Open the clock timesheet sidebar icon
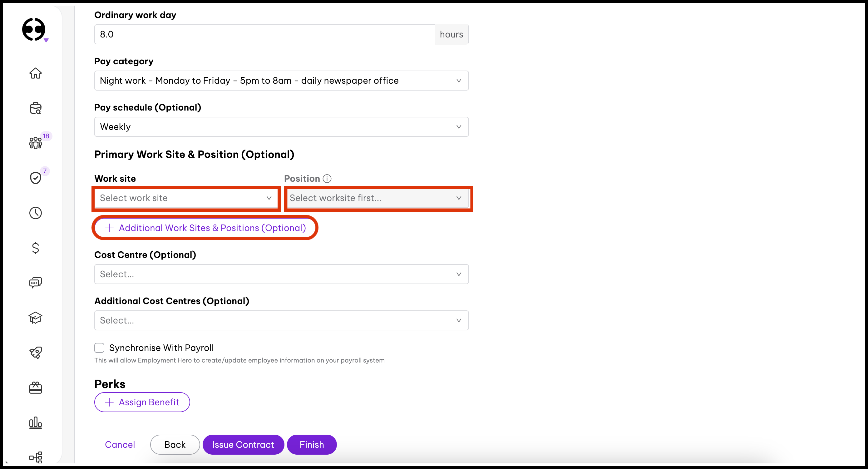 (35, 213)
